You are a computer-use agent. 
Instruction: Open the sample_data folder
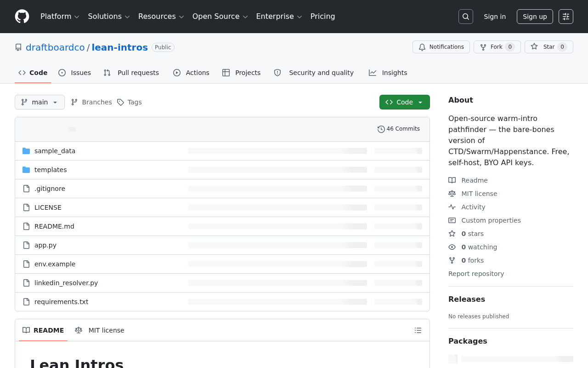55,151
